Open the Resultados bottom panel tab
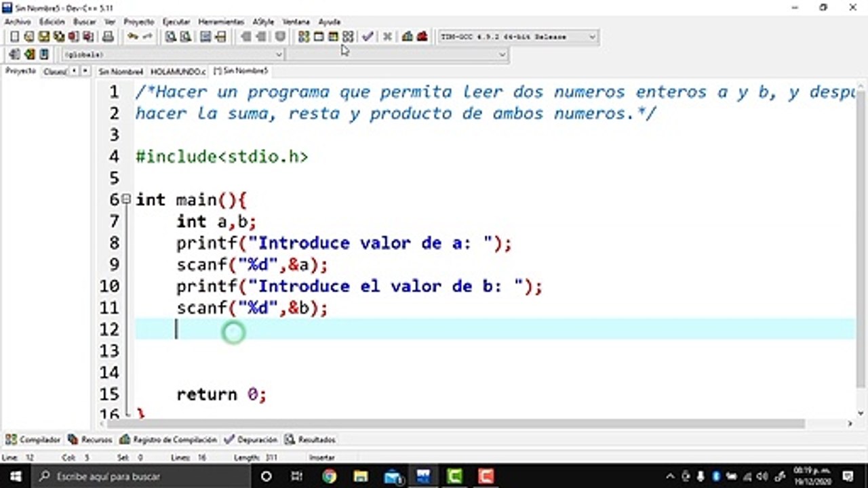This screenshot has width=868, height=488. (311, 439)
